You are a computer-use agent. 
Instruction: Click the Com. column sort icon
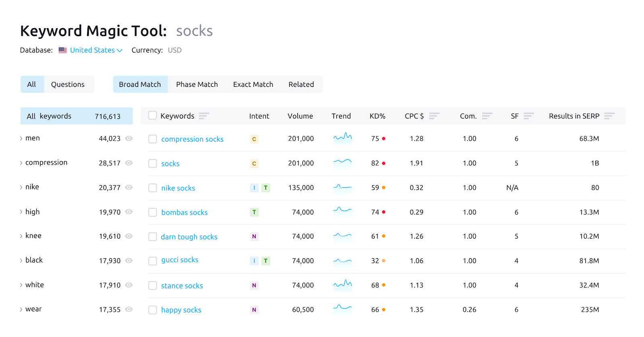click(487, 116)
